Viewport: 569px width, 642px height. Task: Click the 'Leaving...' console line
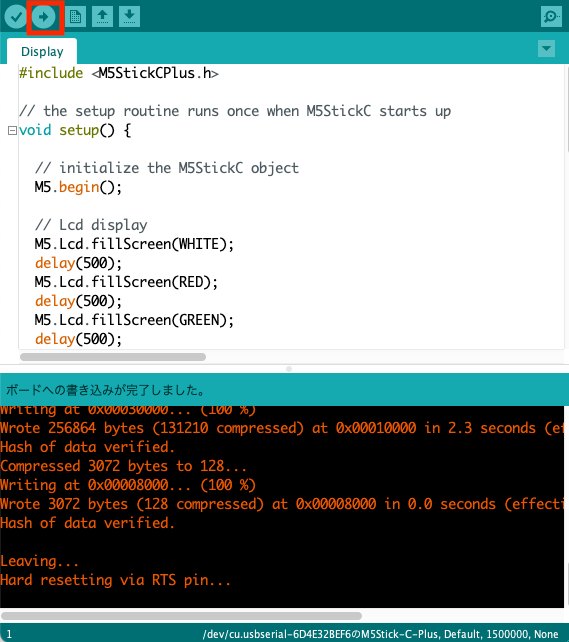[39, 561]
